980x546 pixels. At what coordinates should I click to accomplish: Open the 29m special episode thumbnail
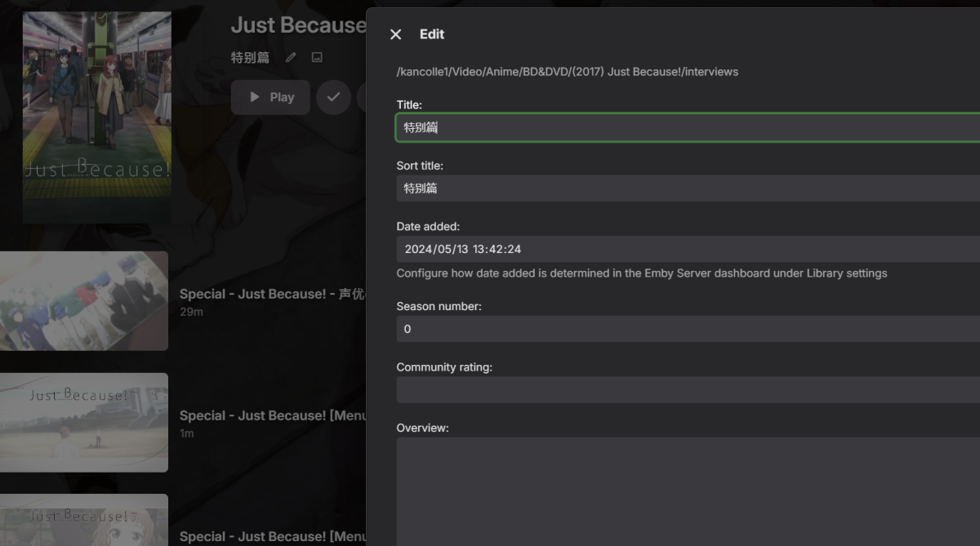(84, 301)
